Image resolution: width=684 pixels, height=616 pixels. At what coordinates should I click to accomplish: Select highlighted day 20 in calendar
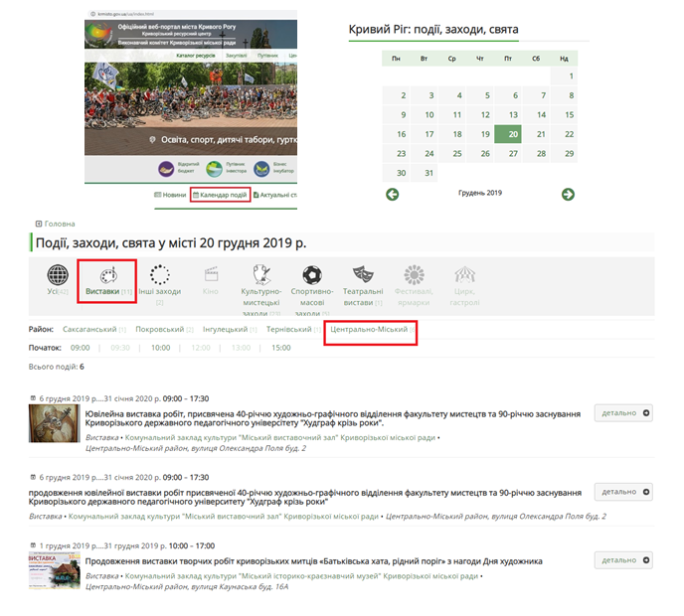click(x=508, y=134)
